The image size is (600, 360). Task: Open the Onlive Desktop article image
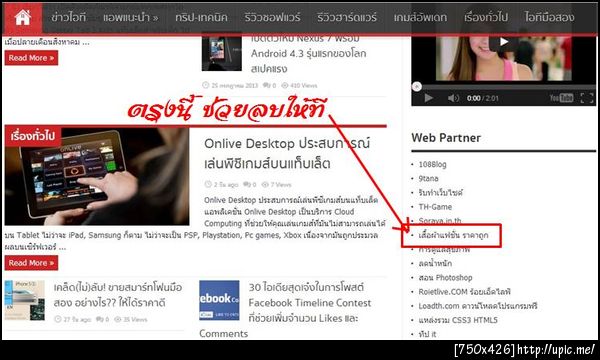pyautogui.click(x=97, y=176)
